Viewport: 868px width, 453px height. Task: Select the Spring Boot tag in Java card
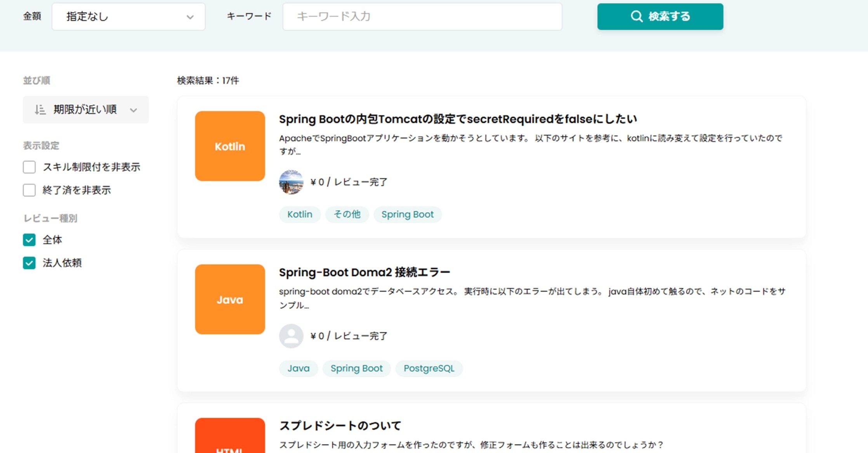tap(357, 368)
